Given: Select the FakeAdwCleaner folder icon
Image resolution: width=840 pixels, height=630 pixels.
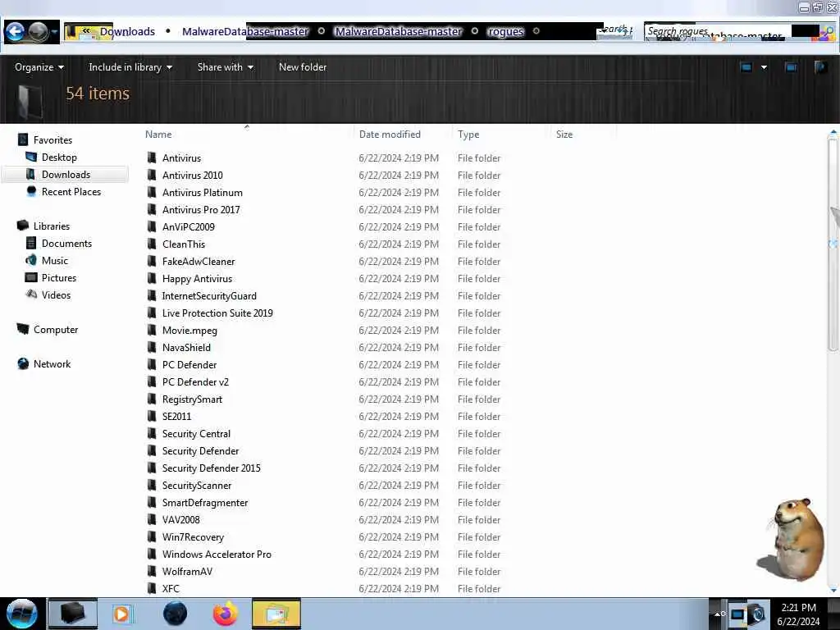Looking at the screenshot, I should pyautogui.click(x=152, y=262).
